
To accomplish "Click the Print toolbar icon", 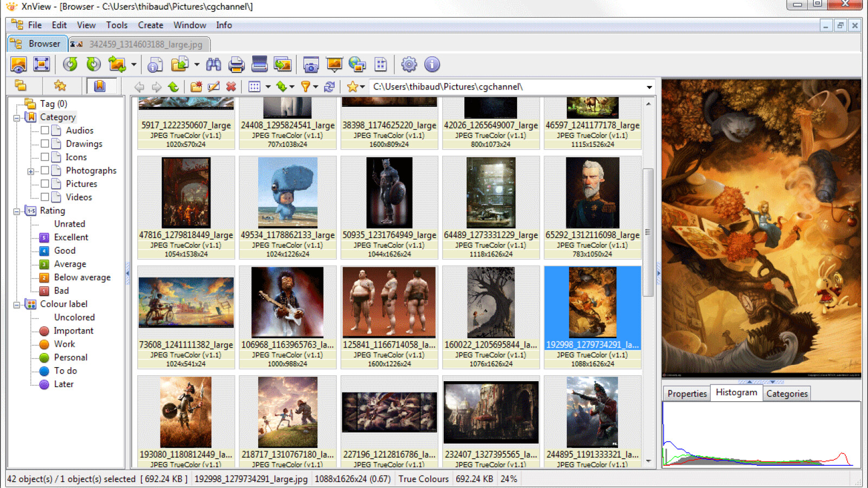I will pyautogui.click(x=237, y=64).
